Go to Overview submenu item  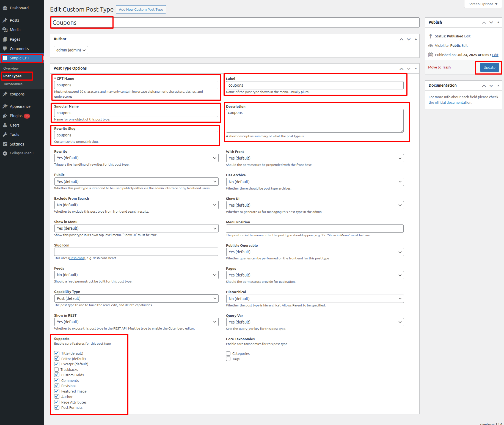[x=11, y=68]
